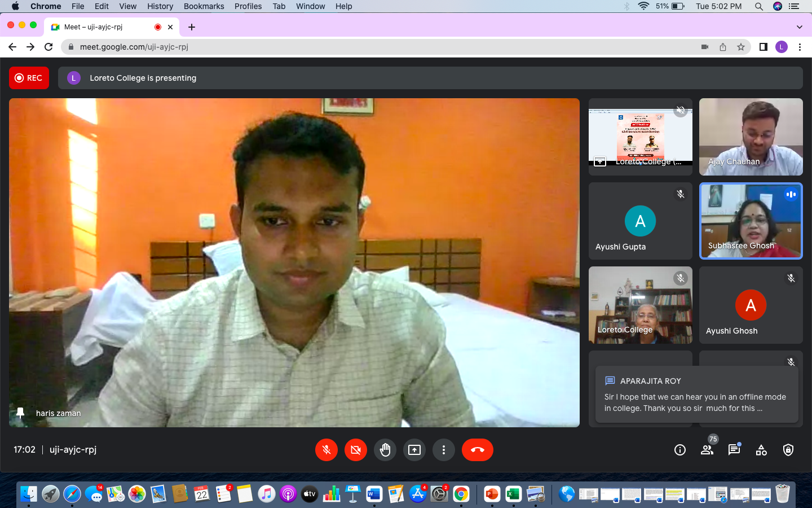Select Subhasree Ghosh video tile
Viewport: 812px width, 508px height.
751,221
